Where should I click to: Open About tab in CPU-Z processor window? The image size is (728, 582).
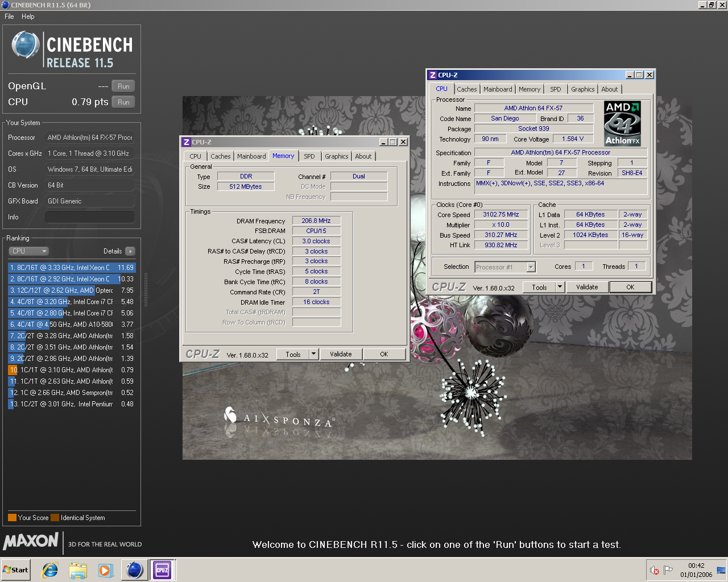(x=610, y=89)
